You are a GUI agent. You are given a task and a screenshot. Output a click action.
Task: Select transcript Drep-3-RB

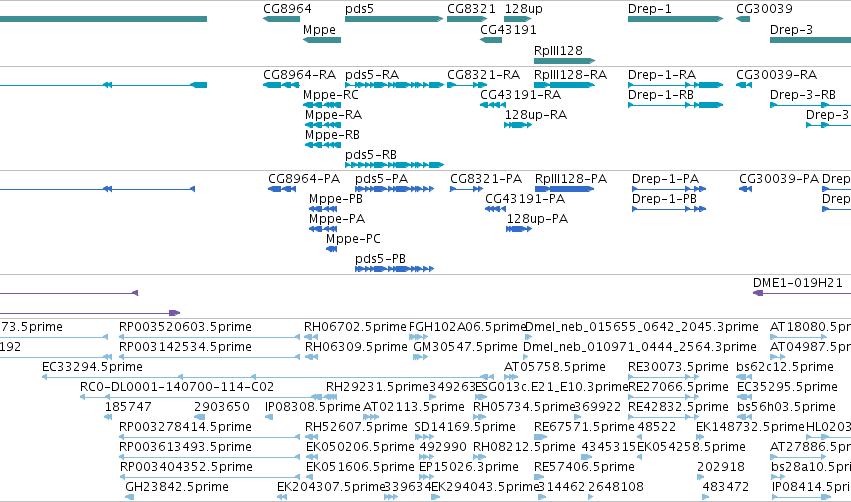point(810,105)
